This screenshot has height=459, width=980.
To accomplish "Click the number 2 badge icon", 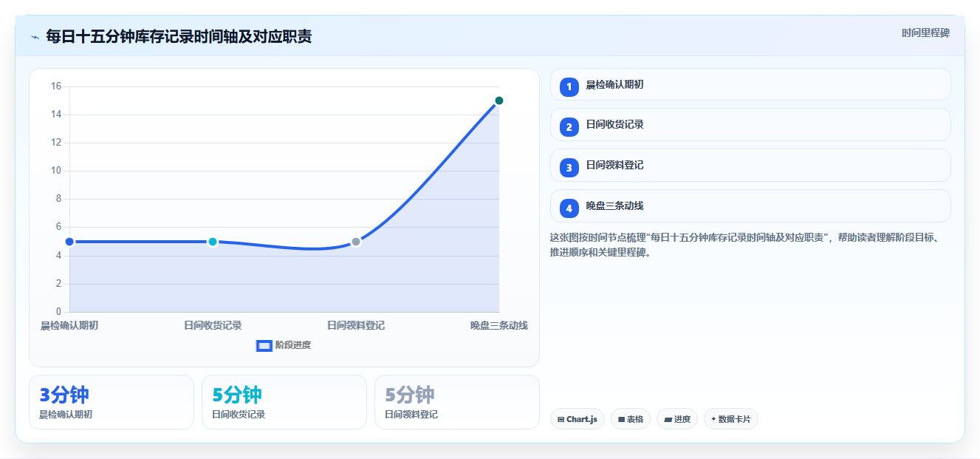I will coord(569,127).
